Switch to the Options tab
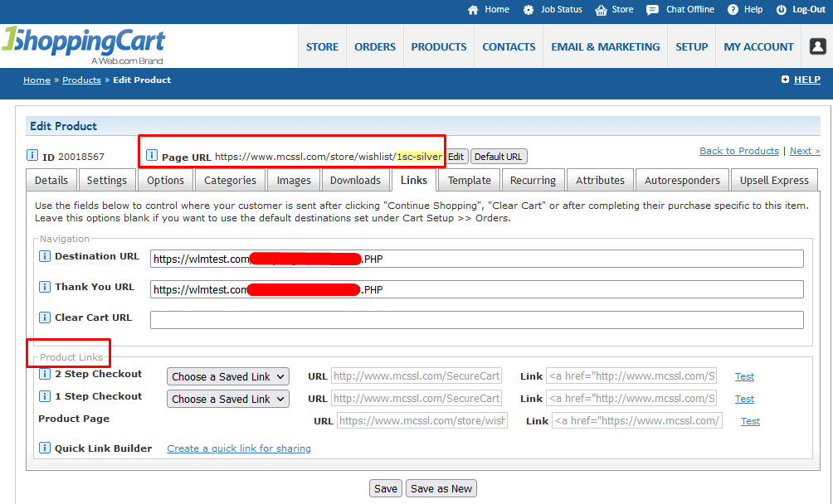Screen dimensions: 833x504 click(x=166, y=181)
